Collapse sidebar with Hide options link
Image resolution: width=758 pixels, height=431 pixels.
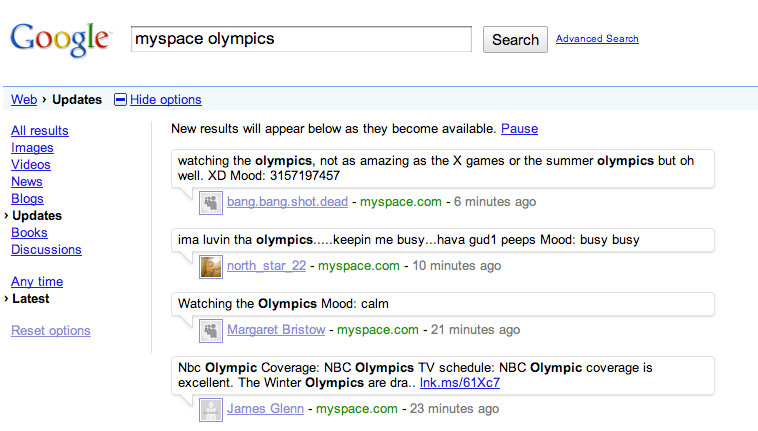(x=165, y=100)
